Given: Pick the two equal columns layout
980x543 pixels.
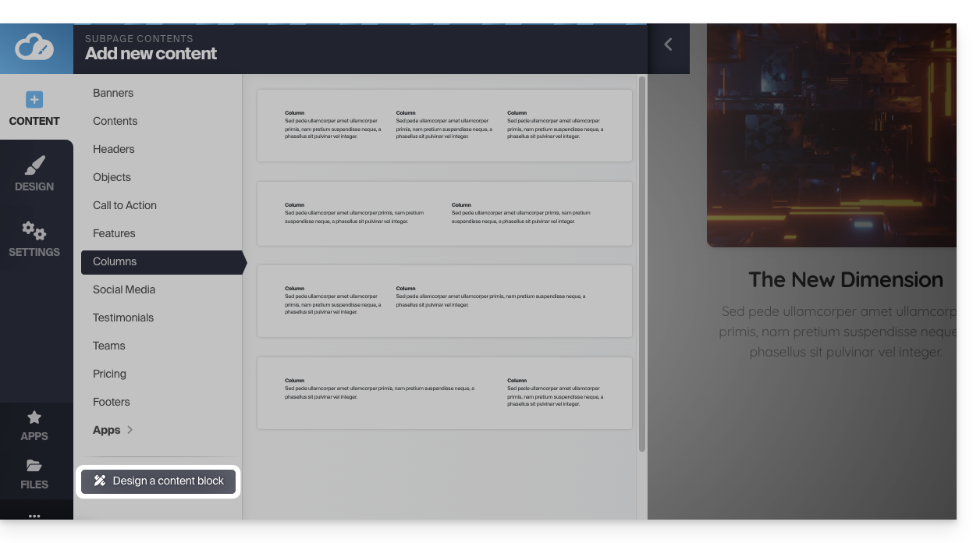Looking at the screenshot, I should tap(444, 214).
